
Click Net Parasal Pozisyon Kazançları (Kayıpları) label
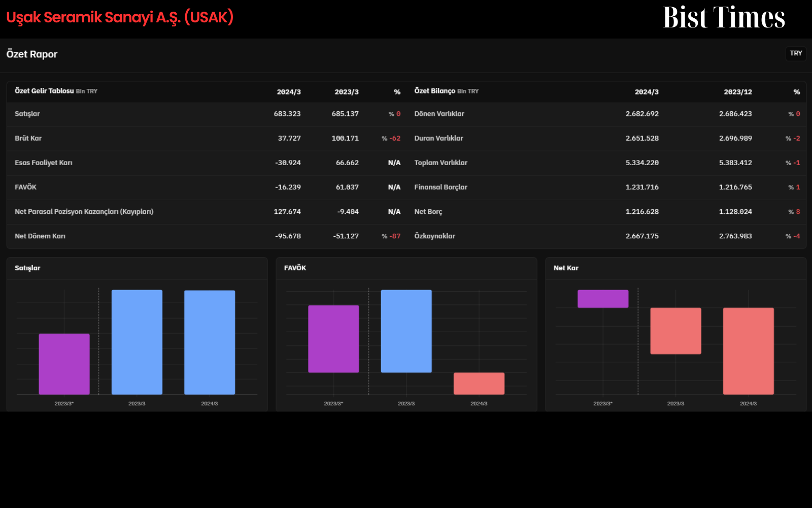84,211
